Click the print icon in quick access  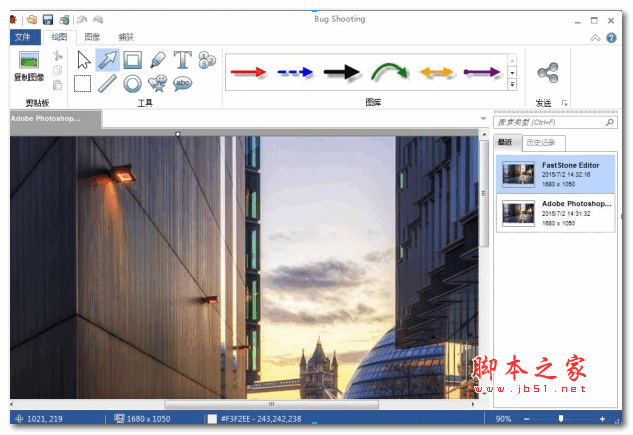[64, 19]
